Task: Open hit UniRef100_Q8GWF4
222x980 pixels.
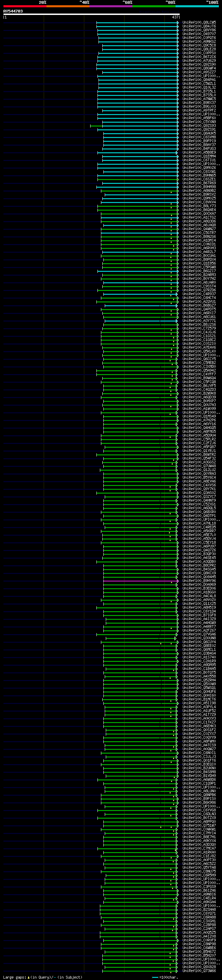Action: (x=199, y=68)
